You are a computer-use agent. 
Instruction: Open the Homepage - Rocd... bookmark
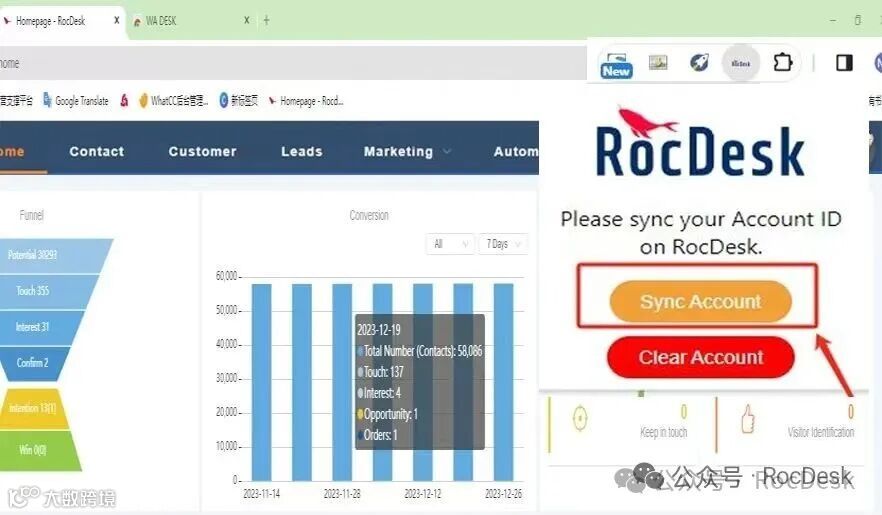(x=305, y=101)
